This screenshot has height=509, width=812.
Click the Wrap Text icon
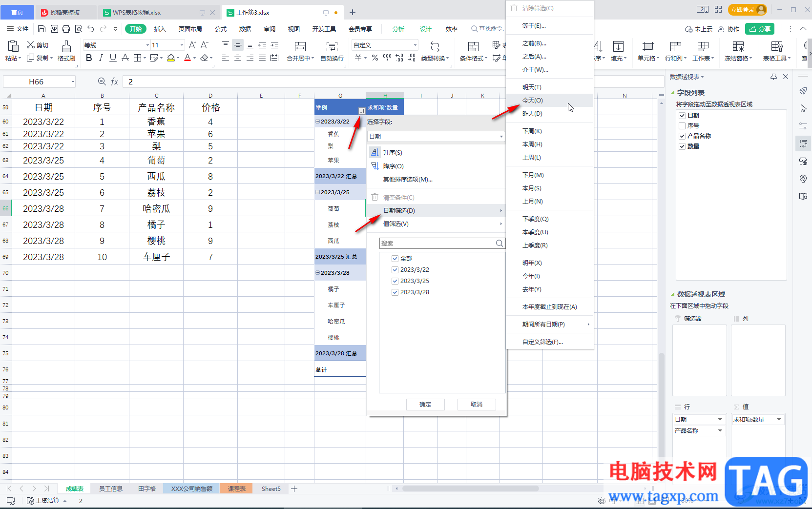(332, 46)
